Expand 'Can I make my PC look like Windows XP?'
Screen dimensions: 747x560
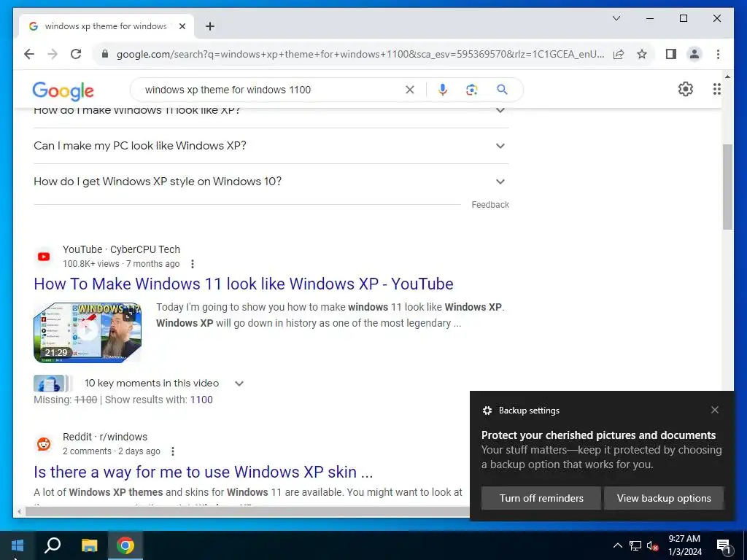click(x=271, y=146)
